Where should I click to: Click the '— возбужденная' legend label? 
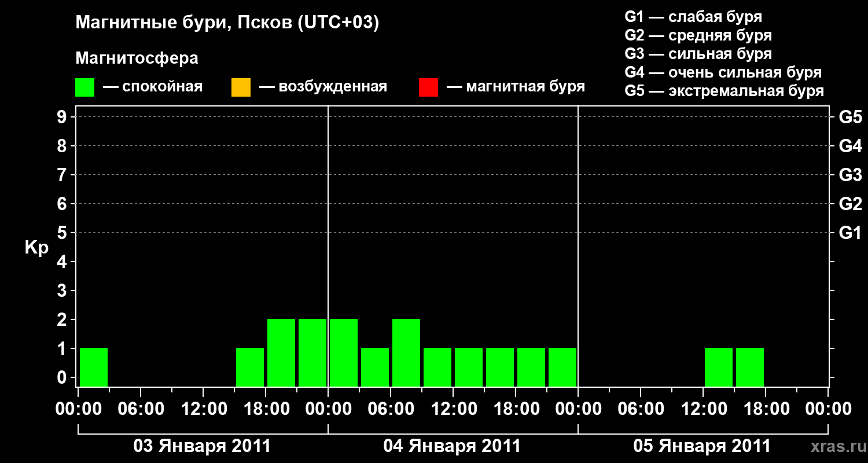tap(323, 87)
